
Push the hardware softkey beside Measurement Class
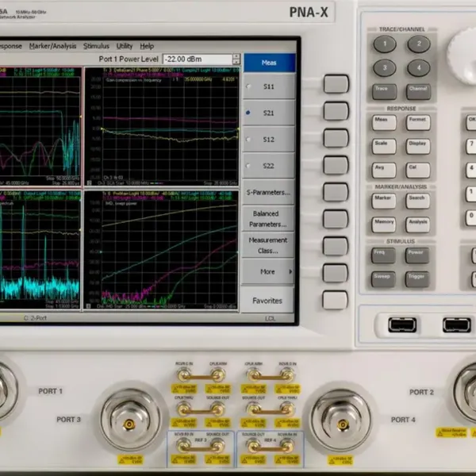point(336,246)
